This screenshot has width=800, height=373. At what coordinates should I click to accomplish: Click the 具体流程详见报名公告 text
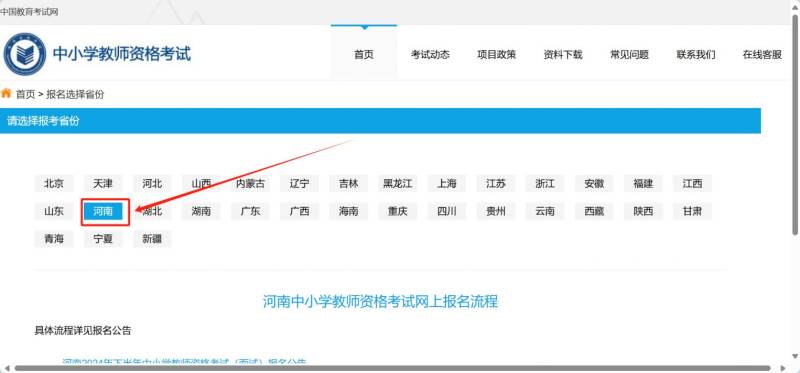click(x=83, y=331)
